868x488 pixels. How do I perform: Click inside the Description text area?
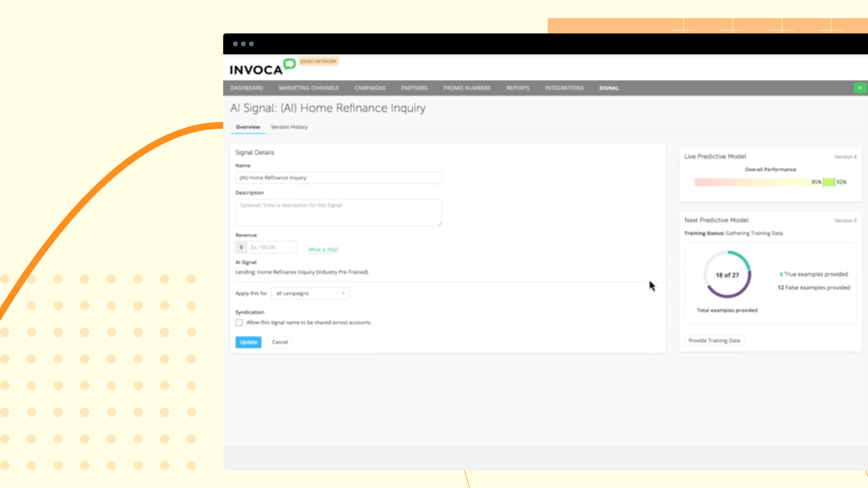click(x=338, y=212)
